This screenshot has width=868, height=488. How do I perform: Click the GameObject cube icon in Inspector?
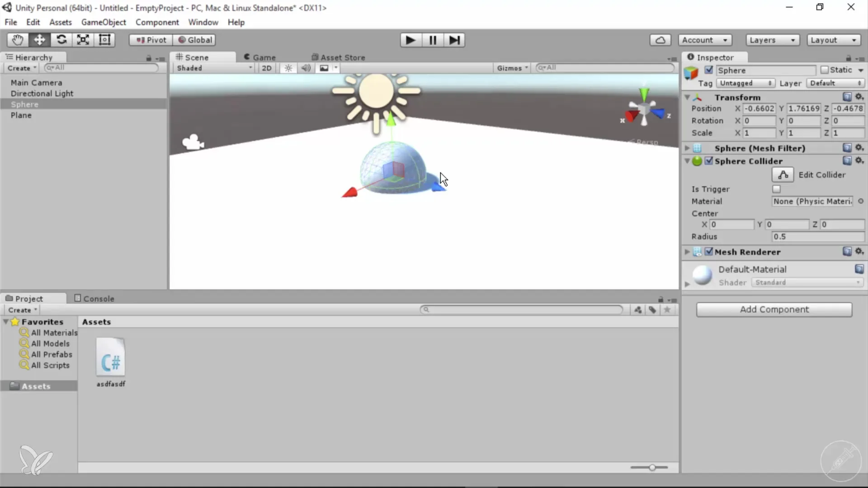[x=691, y=72]
